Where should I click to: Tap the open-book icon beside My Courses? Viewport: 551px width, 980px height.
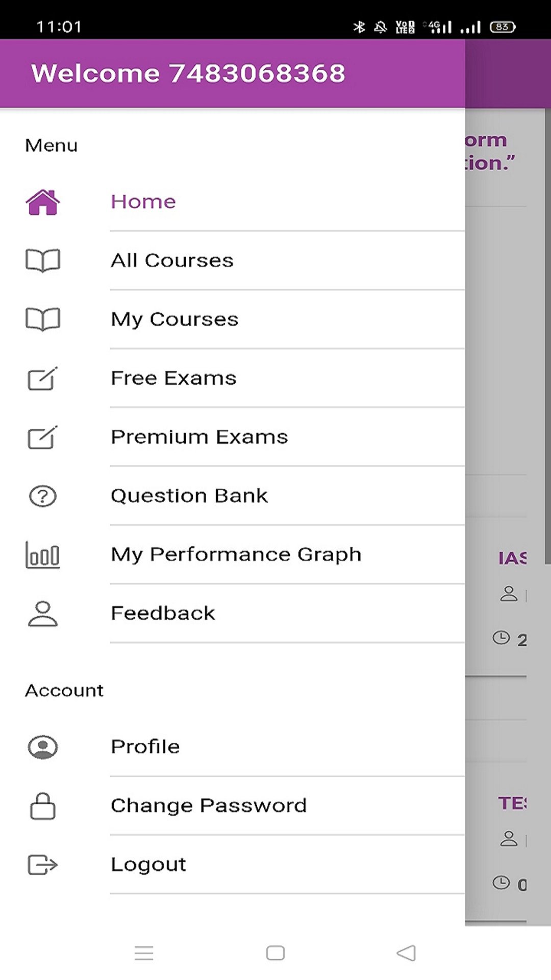click(x=43, y=320)
